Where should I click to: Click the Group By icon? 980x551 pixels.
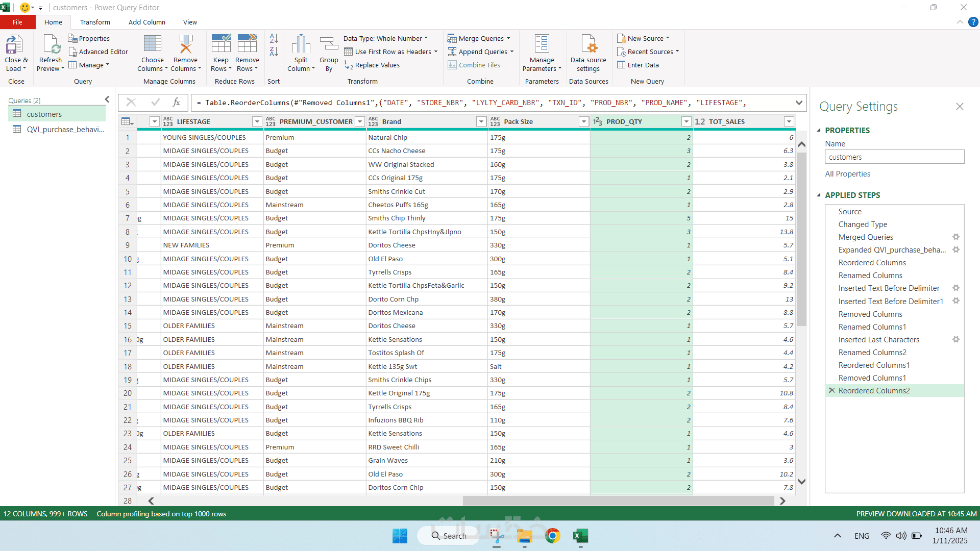click(329, 45)
